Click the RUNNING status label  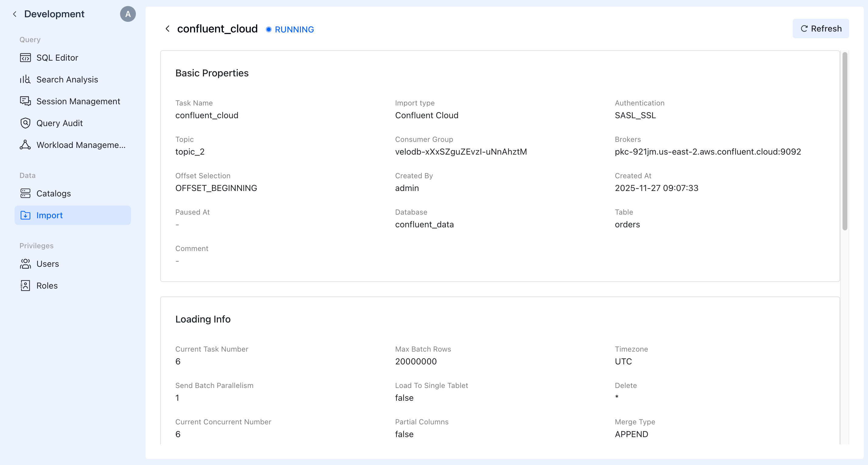tap(294, 30)
